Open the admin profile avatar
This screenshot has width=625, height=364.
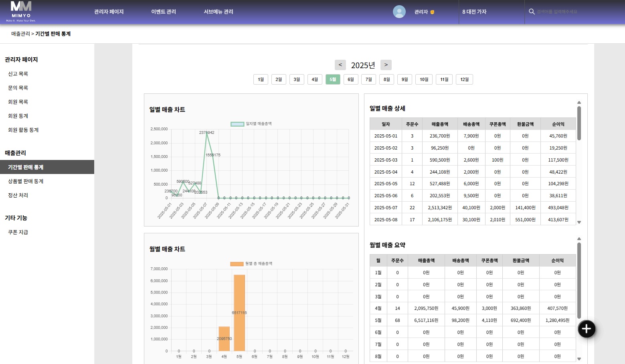pyautogui.click(x=399, y=12)
